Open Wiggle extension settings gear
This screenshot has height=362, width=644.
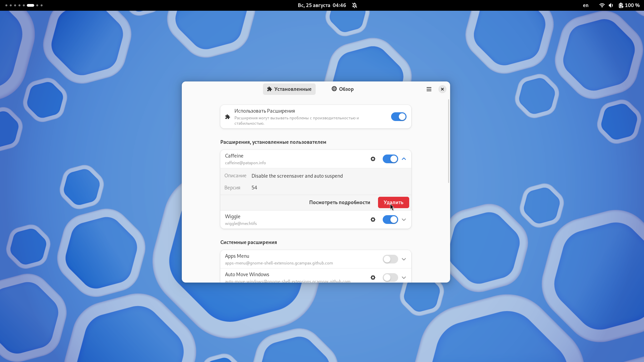pyautogui.click(x=373, y=220)
